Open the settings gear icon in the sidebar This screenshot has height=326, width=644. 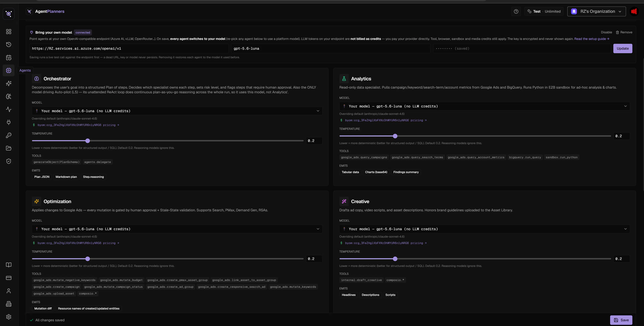pos(8,317)
